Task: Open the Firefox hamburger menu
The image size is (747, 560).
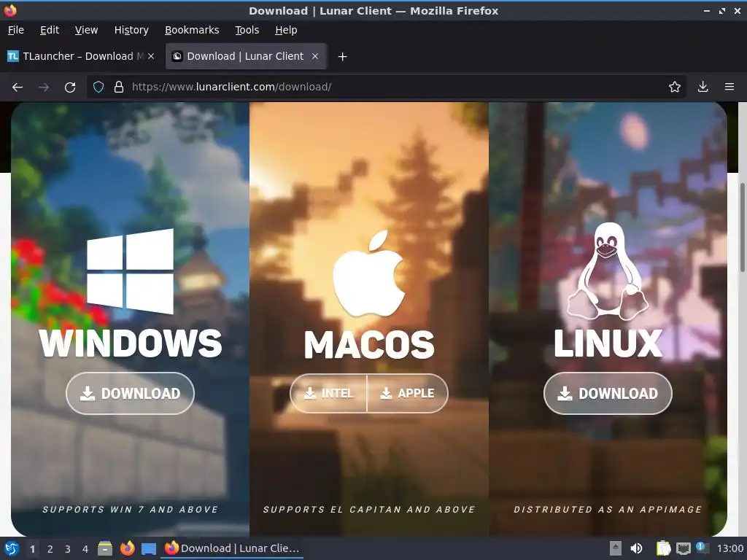Action: point(729,87)
